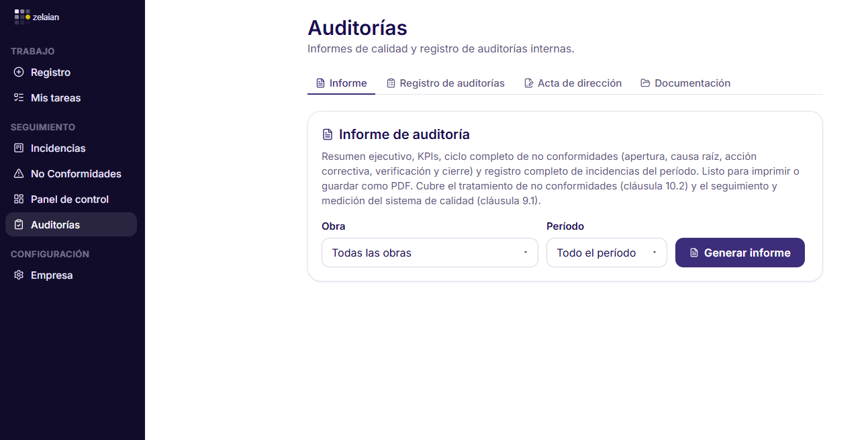Click the Generar informe button

[740, 253]
